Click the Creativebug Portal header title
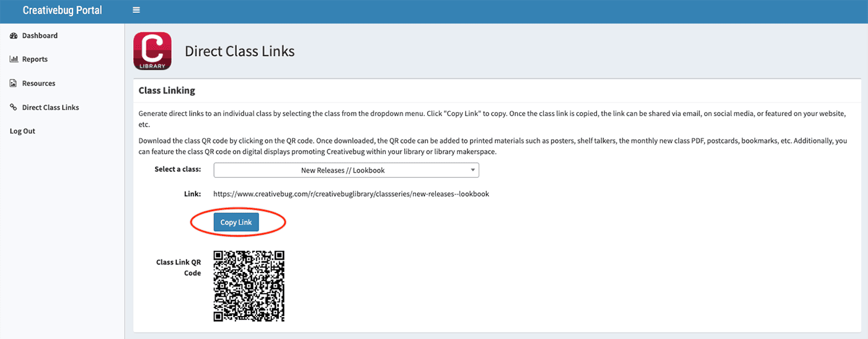 click(62, 10)
